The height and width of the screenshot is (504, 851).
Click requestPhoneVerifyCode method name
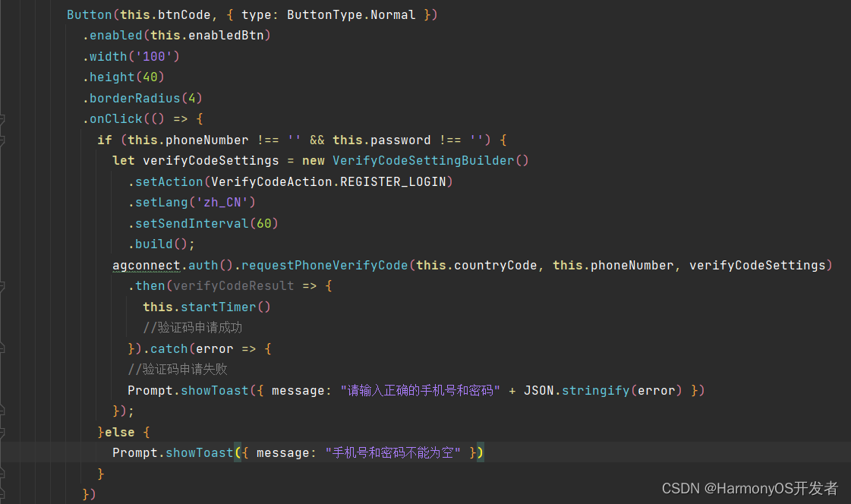click(325, 266)
